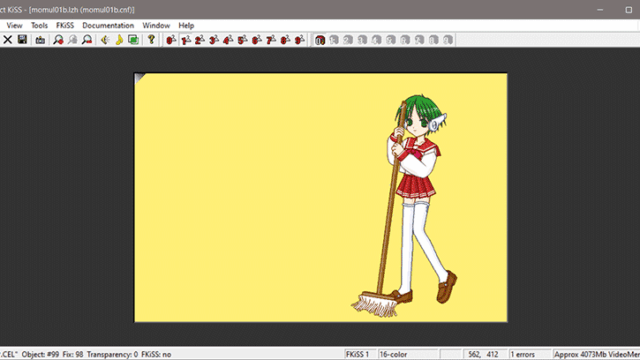Open the View menu
Screen dimensions: 640x360
[x=14, y=25]
